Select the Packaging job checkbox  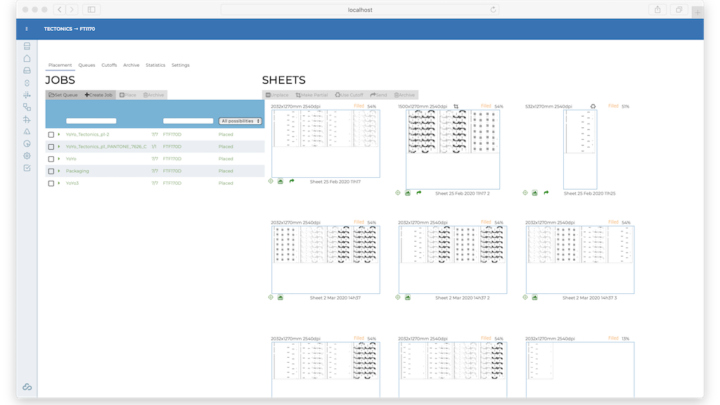51,171
